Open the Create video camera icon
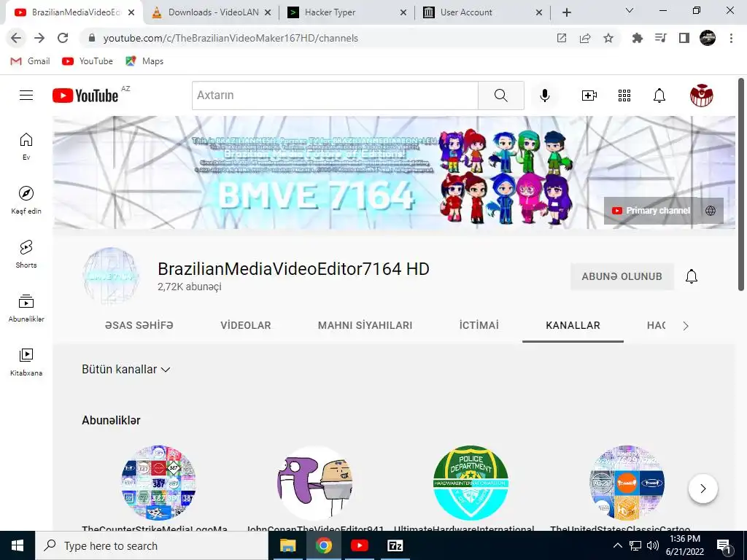The width and height of the screenshot is (747, 560). [589, 96]
